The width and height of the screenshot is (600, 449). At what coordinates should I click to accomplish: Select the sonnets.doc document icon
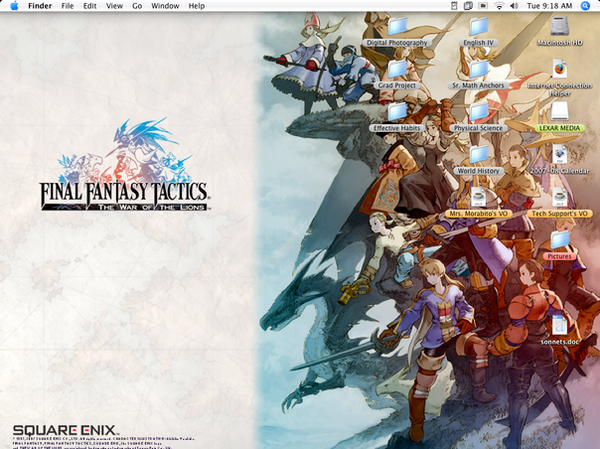(560, 326)
